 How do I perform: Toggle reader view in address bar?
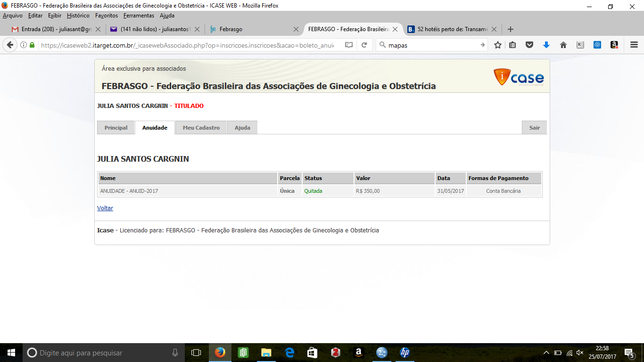click(x=348, y=45)
